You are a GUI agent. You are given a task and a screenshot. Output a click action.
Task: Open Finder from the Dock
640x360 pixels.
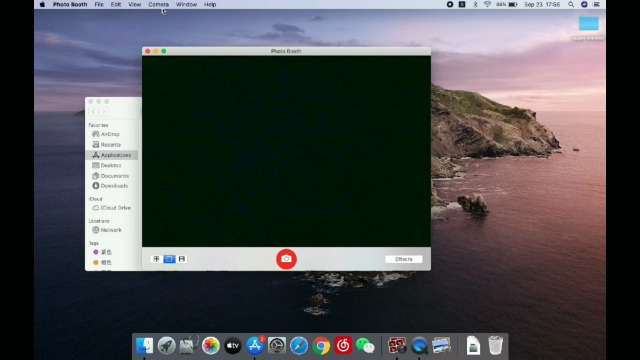coord(144,346)
